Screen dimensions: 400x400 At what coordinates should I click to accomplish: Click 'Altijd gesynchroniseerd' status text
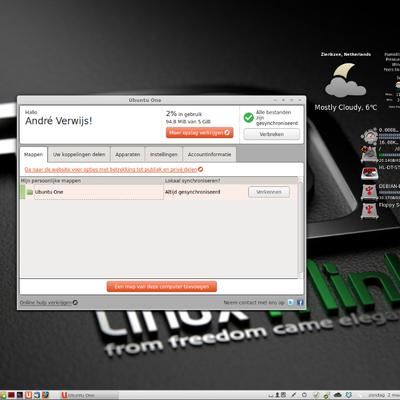click(193, 192)
